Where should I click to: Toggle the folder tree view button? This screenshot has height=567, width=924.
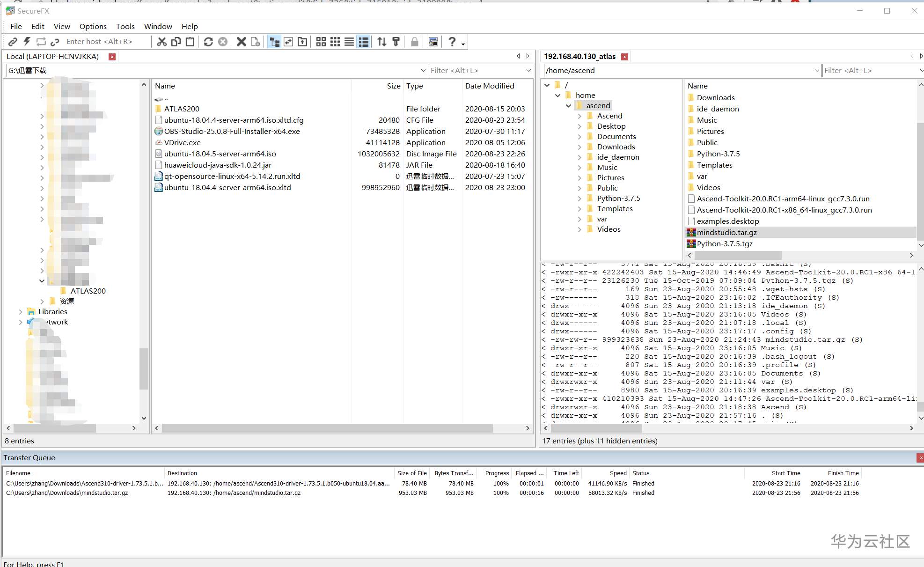(274, 42)
